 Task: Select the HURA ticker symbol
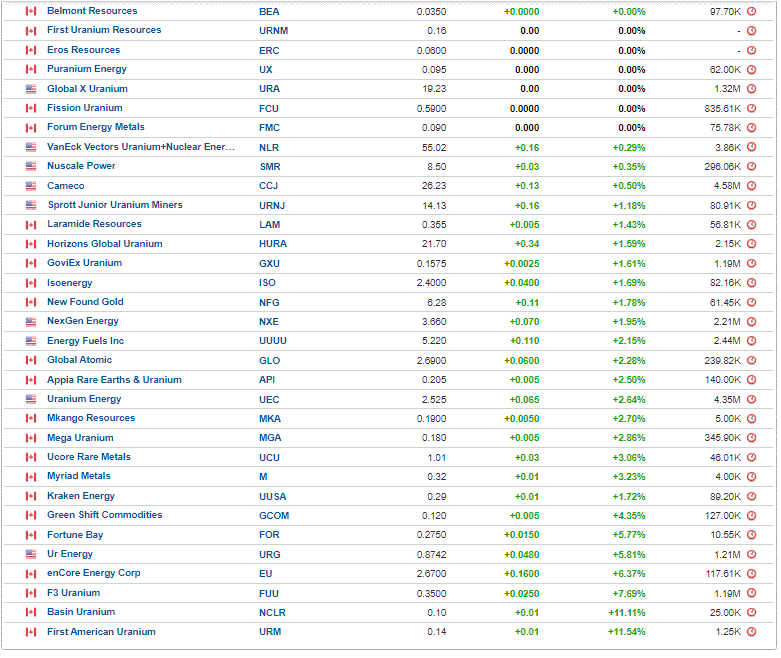(273, 244)
